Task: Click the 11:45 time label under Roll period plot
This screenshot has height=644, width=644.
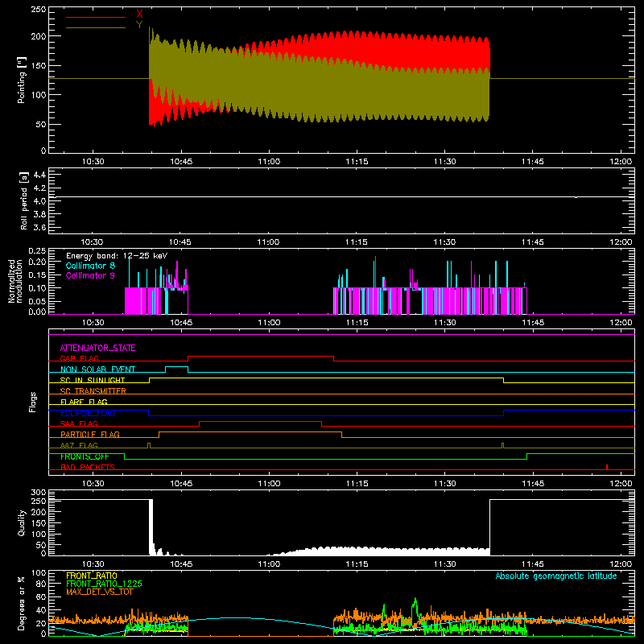Action: pos(533,242)
